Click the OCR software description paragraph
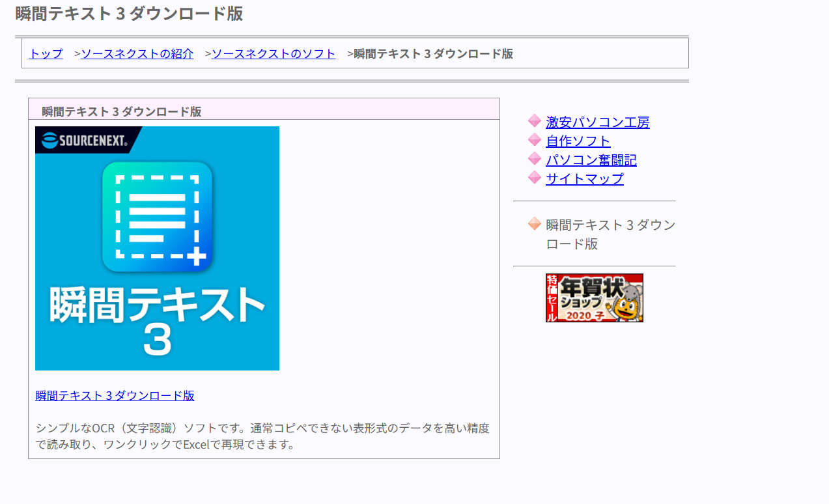 pos(263,436)
